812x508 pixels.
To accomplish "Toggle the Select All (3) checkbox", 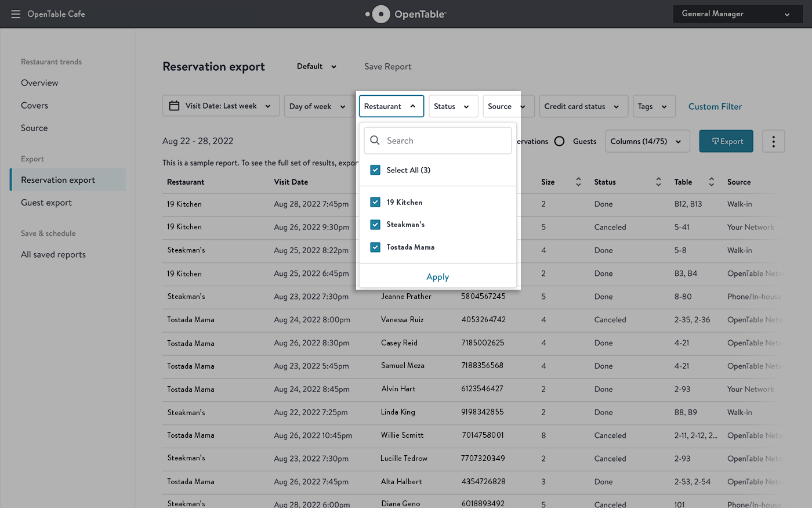I will coord(375,170).
